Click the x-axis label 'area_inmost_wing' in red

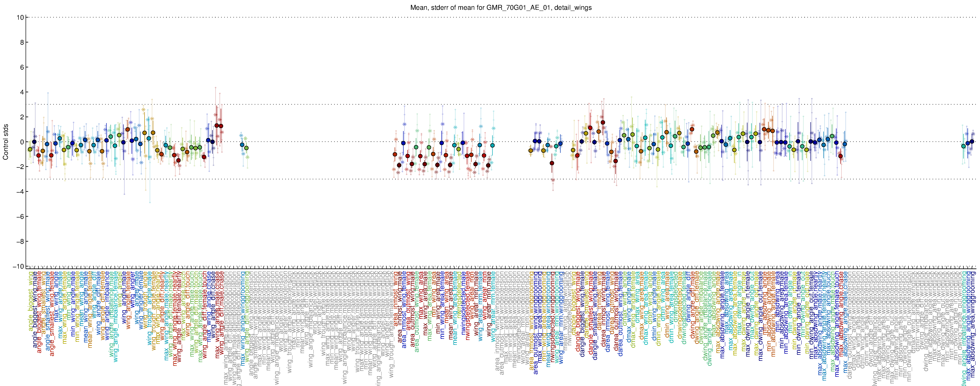[x=395, y=299]
